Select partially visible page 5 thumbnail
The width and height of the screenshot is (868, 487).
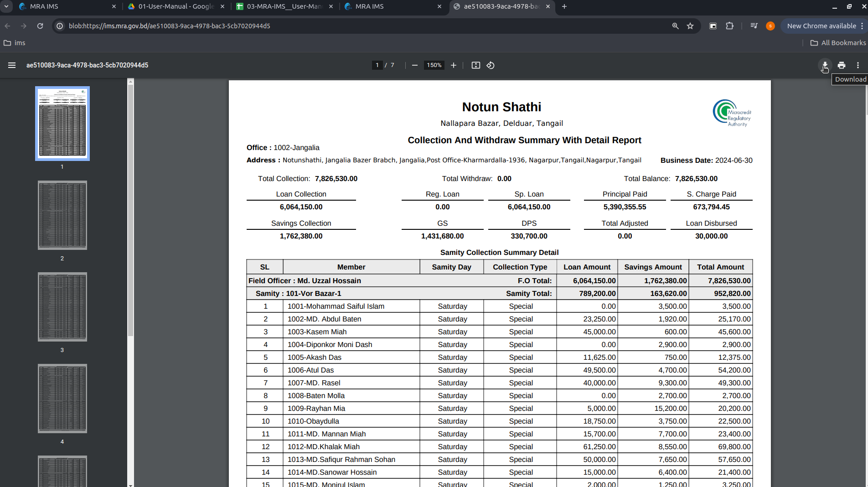click(x=62, y=471)
